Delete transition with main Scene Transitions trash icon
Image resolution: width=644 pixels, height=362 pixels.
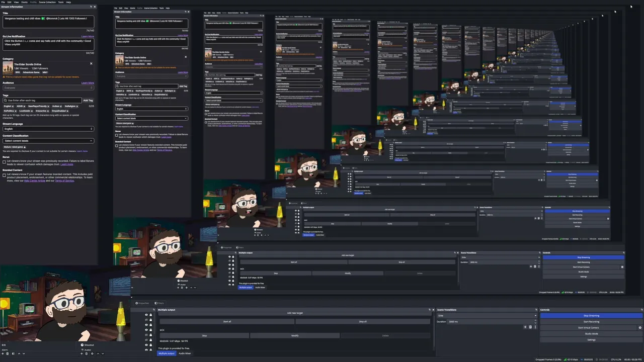pyautogui.click(x=530, y=327)
